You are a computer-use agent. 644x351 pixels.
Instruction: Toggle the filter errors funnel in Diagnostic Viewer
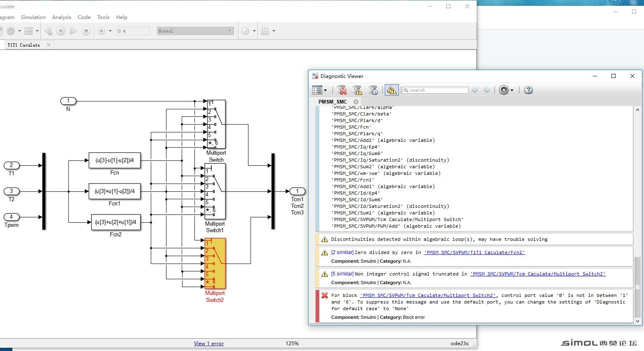(342, 90)
